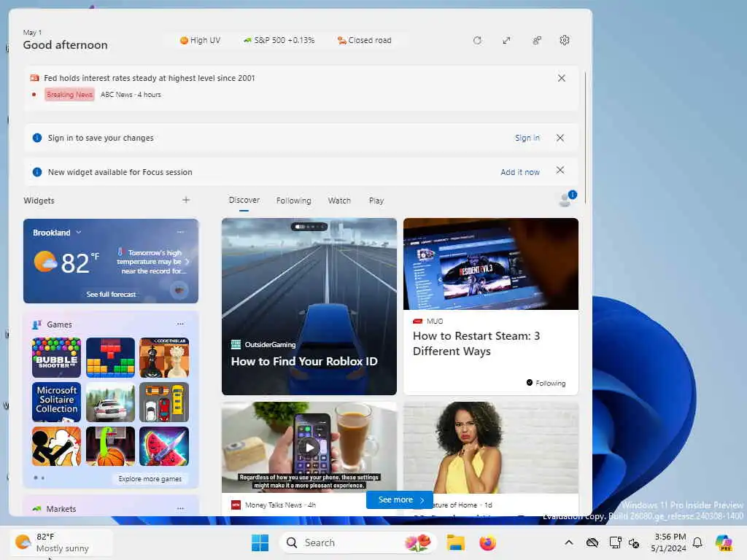
Task: Open the monitor and PC tray icon
Action: [615, 542]
